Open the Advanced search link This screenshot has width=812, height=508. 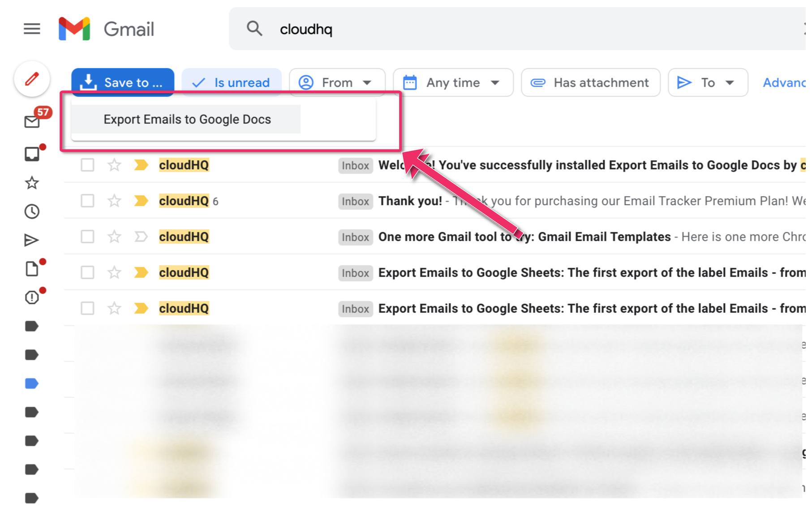(x=784, y=82)
